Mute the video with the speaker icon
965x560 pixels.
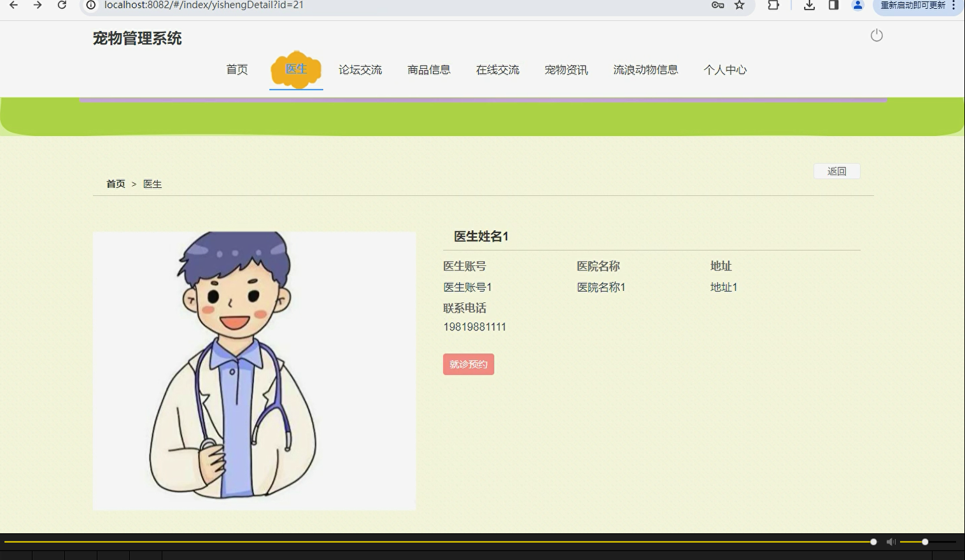(x=891, y=542)
